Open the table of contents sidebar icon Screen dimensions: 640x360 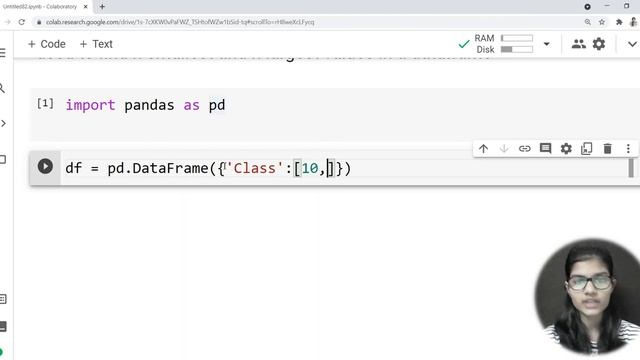3,53
